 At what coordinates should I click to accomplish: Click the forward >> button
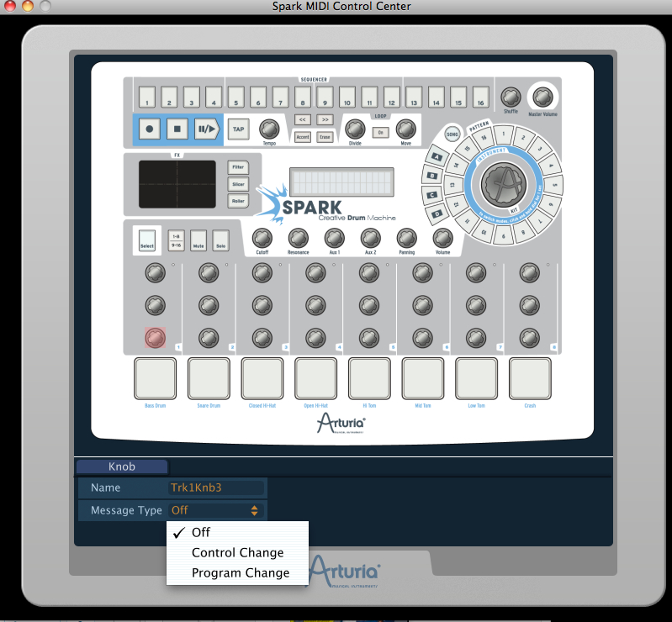click(325, 119)
